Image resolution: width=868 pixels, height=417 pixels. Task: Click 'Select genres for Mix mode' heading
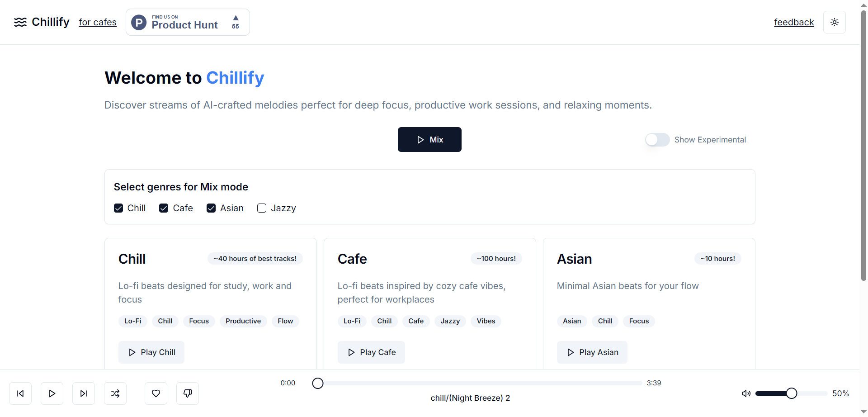[x=181, y=187]
